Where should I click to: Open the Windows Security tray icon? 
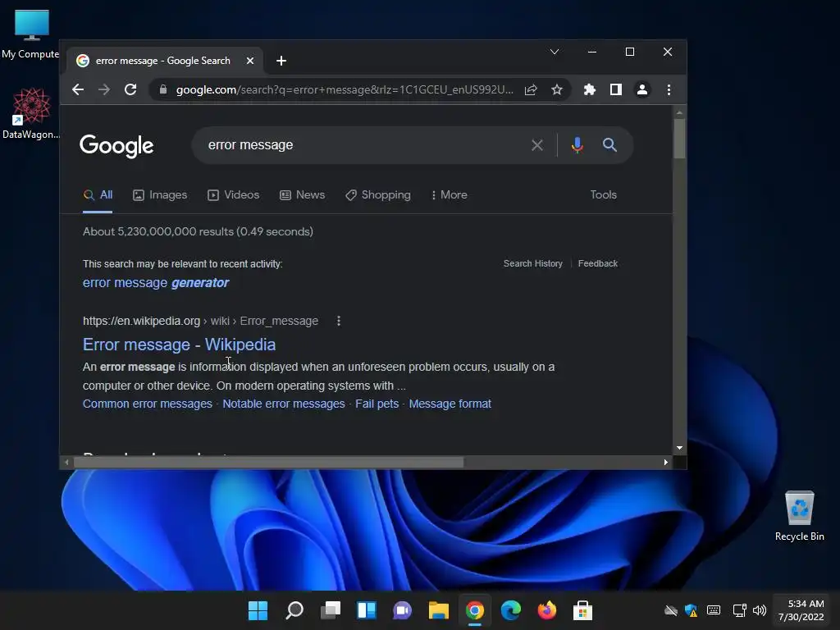point(691,610)
